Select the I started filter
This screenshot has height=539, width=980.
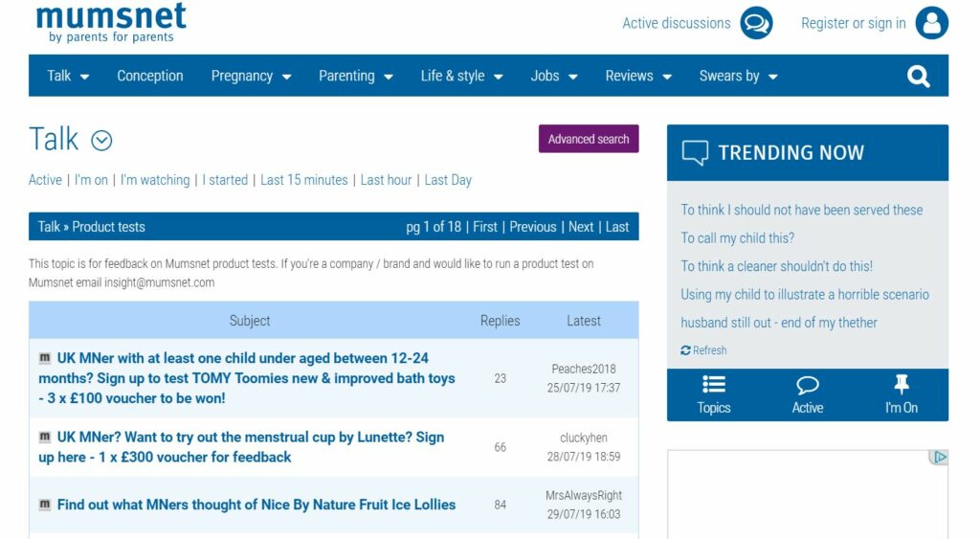(x=225, y=180)
